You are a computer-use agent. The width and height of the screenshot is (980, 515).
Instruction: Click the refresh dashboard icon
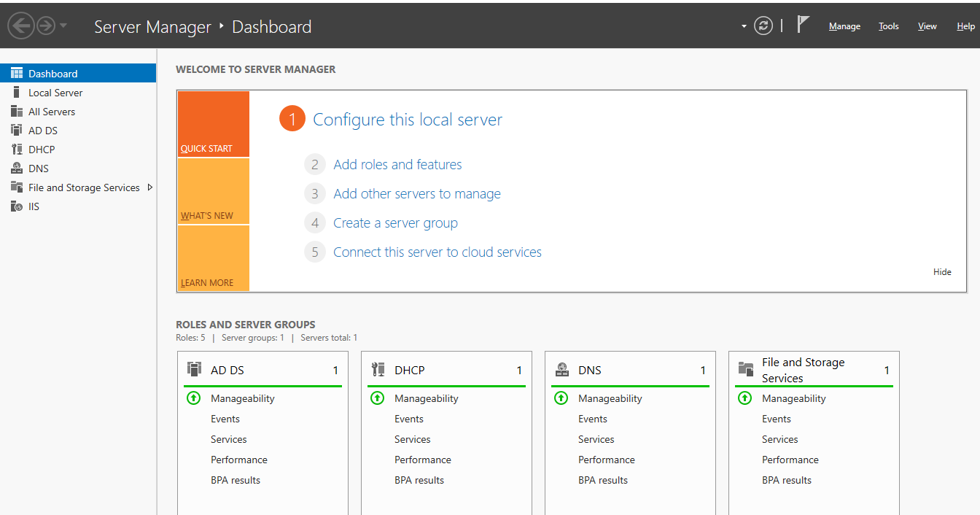763,26
